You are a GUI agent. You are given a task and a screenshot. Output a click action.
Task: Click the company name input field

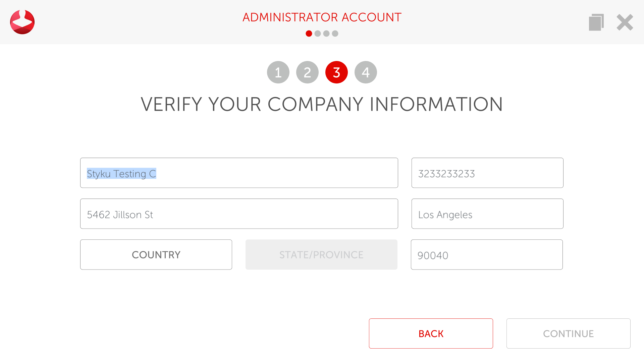click(239, 172)
